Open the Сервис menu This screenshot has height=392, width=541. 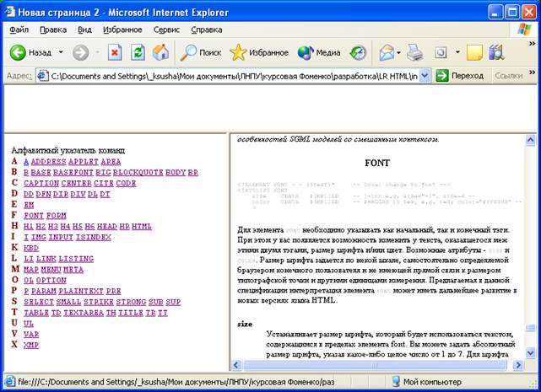(x=166, y=30)
